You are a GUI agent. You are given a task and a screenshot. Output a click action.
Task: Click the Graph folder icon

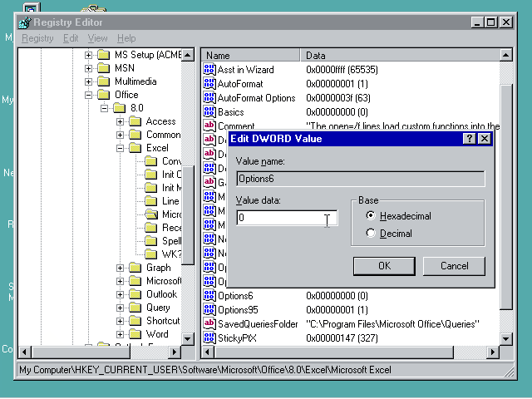pyautogui.click(x=135, y=268)
